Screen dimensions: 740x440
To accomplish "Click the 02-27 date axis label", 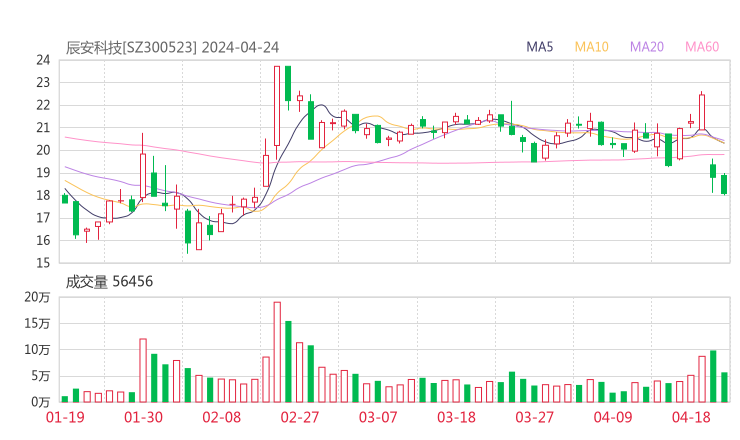I will click(300, 417).
